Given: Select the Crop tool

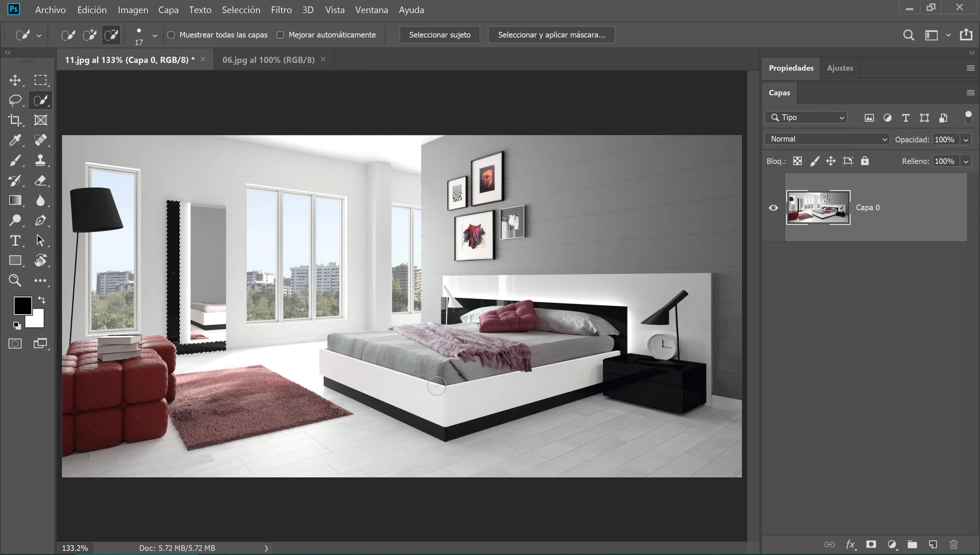Looking at the screenshot, I should [x=15, y=120].
